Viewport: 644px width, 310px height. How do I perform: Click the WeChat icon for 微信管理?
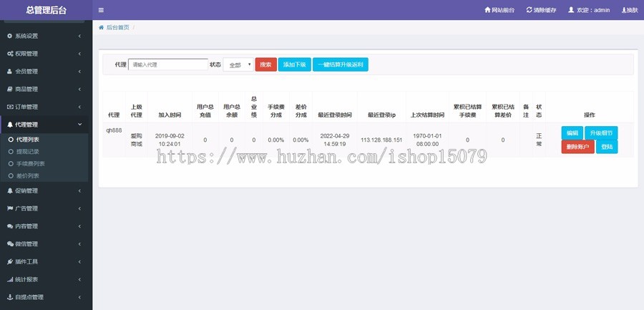[11, 244]
